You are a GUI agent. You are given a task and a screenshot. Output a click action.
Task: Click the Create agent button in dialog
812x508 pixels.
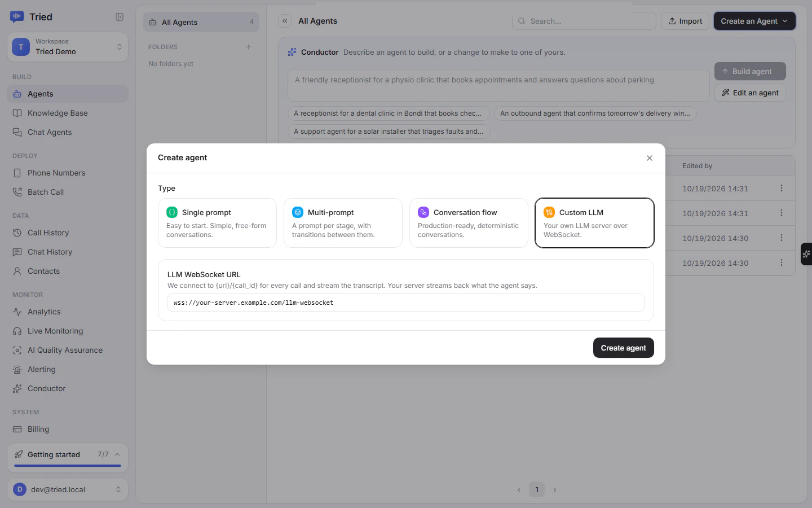click(x=624, y=348)
